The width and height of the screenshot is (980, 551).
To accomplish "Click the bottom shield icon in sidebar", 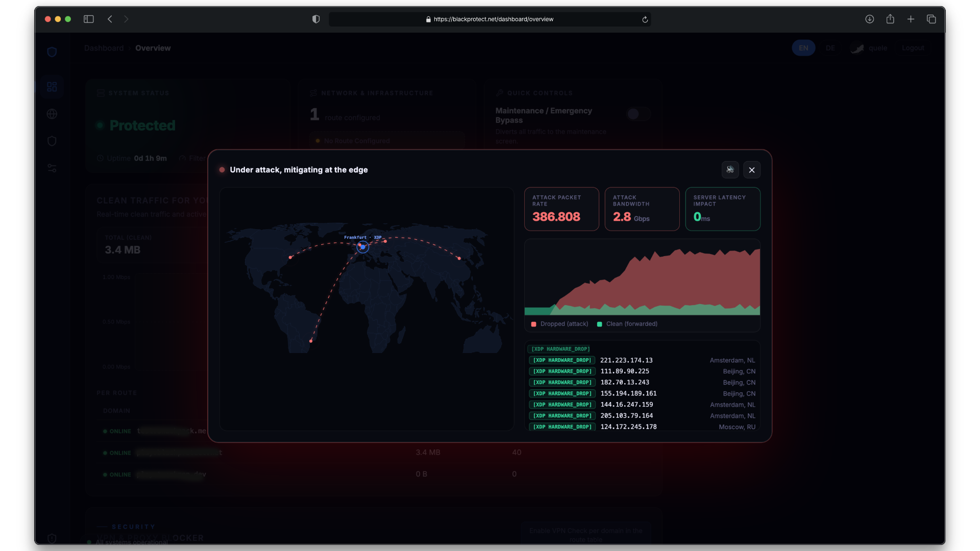I will point(52,538).
